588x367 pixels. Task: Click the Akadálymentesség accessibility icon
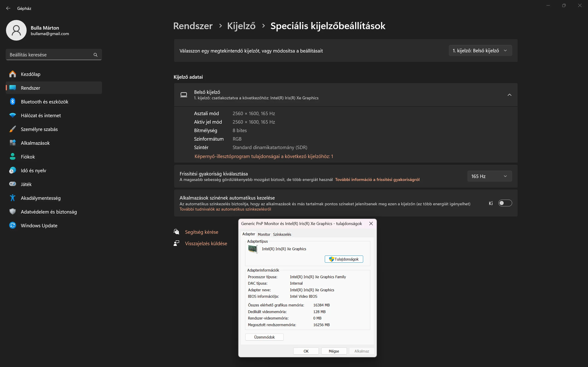pos(13,198)
